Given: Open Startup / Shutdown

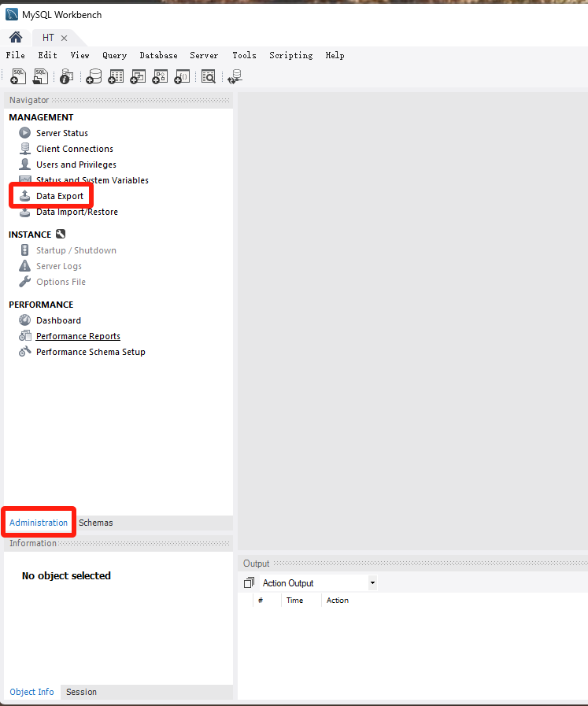Looking at the screenshot, I should (76, 250).
